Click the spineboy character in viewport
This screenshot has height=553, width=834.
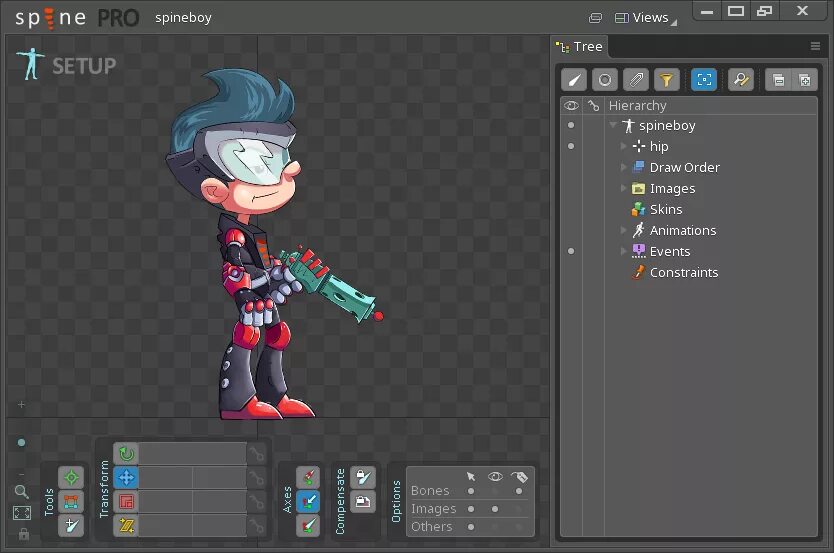258,245
